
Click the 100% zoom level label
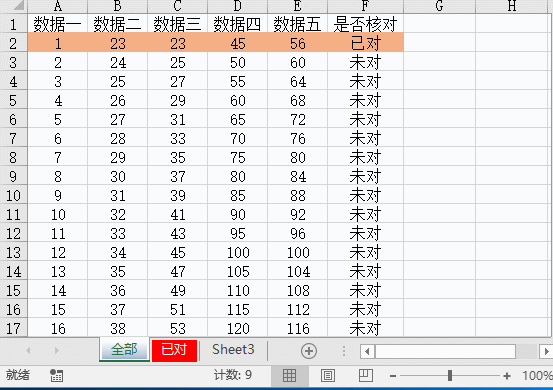coord(537,376)
